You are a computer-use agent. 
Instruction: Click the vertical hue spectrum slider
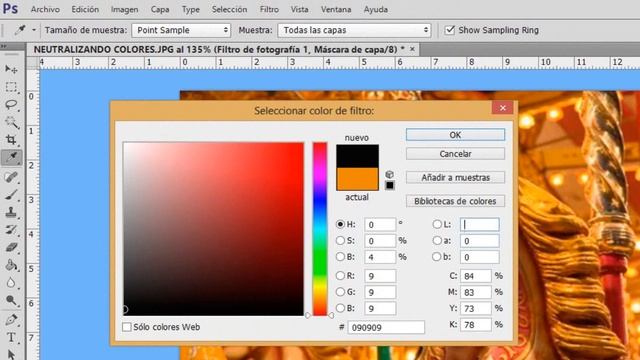point(320,229)
